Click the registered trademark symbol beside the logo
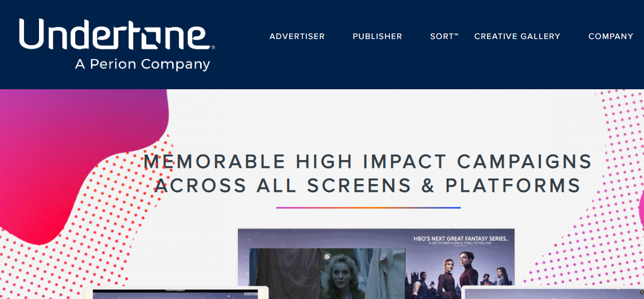The image size is (644, 299). coord(213,48)
